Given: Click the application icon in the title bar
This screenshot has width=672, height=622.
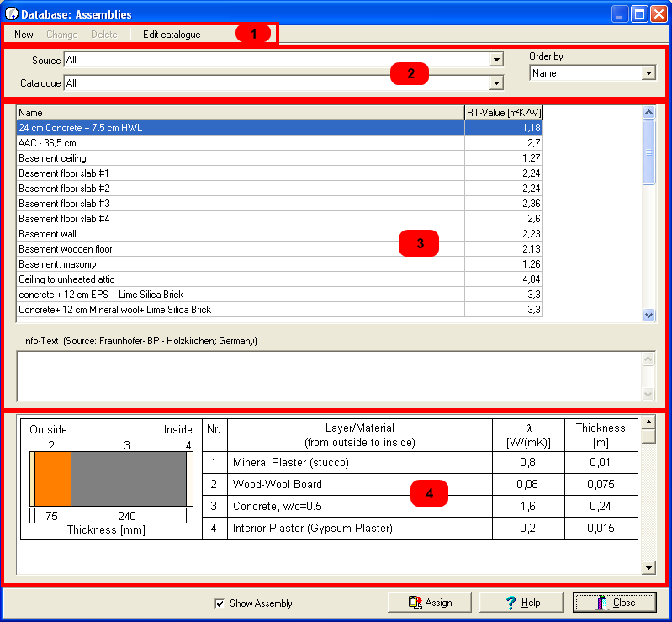Looking at the screenshot, I should click(11, 13).
